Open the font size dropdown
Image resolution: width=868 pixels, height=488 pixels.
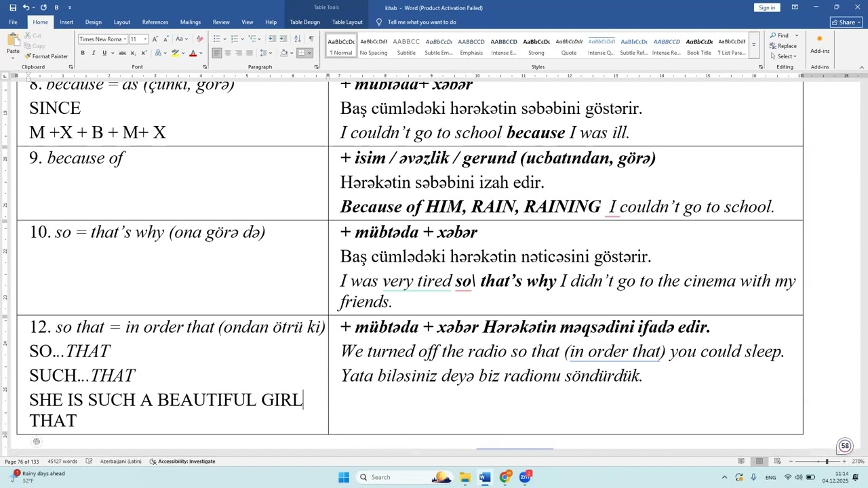(144, 39)
